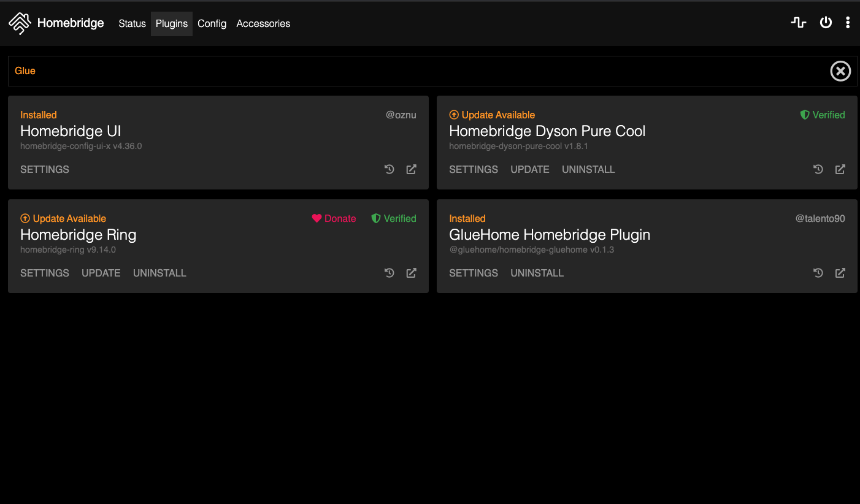Click Installed label on Homebridge UI card

pyautogui.click(x=39, y=115)
